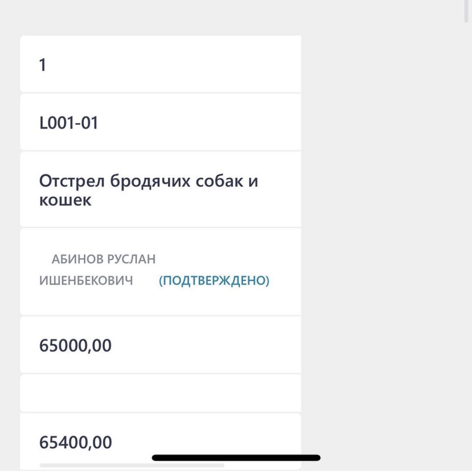Click the vertical scrollbar at top right
This screenshot has height=476, width=472.
pyautogui.click(x=466, y=12)
